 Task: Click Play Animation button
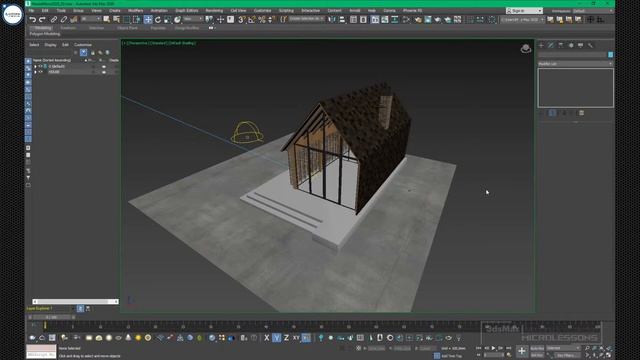[493, 348]
